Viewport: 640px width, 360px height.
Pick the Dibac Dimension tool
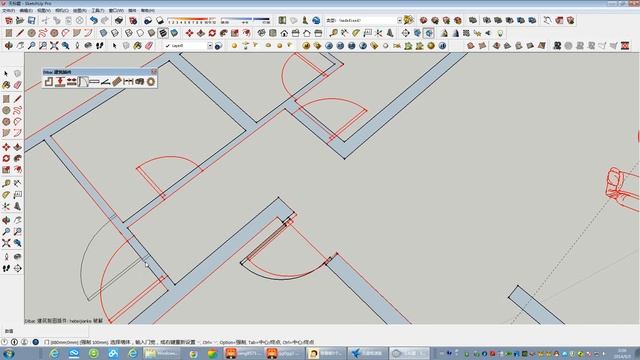click(x=128, y=82)
